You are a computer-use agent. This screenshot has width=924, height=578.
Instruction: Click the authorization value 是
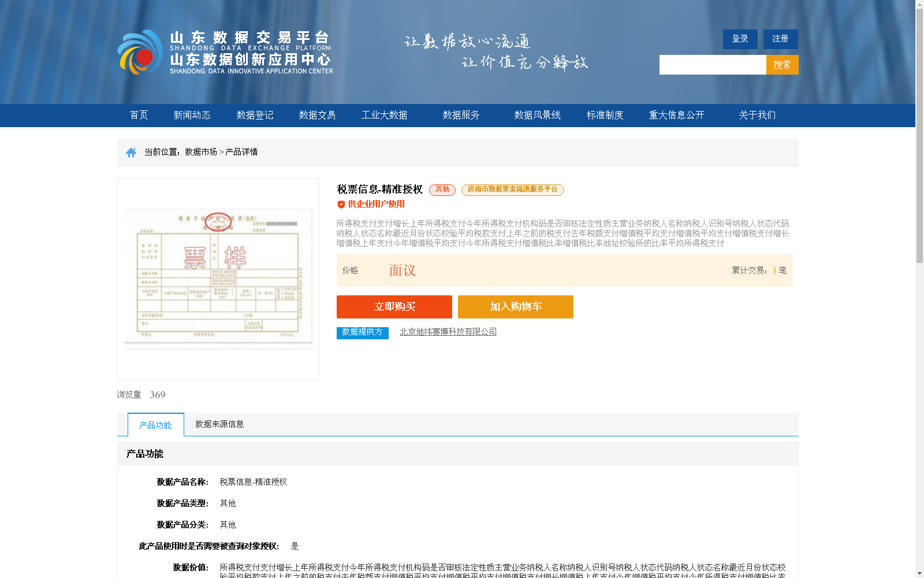295,546
